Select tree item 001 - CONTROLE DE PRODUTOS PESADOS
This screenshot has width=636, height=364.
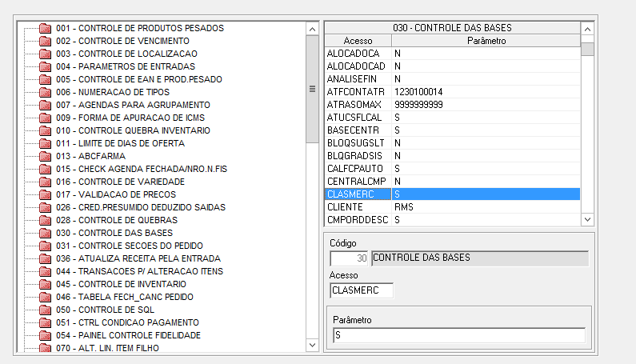pyautogui.click(x=140, y=29)
